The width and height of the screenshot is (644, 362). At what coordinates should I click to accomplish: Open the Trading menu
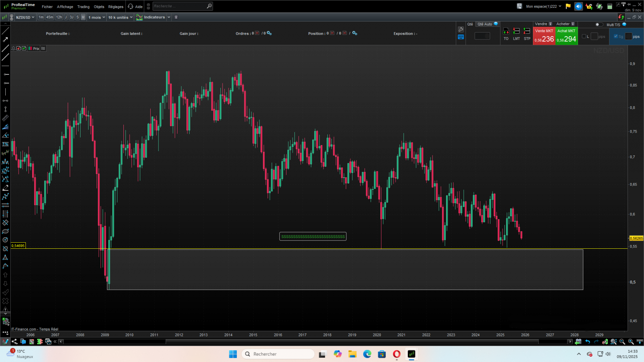[x=83, y=6]
